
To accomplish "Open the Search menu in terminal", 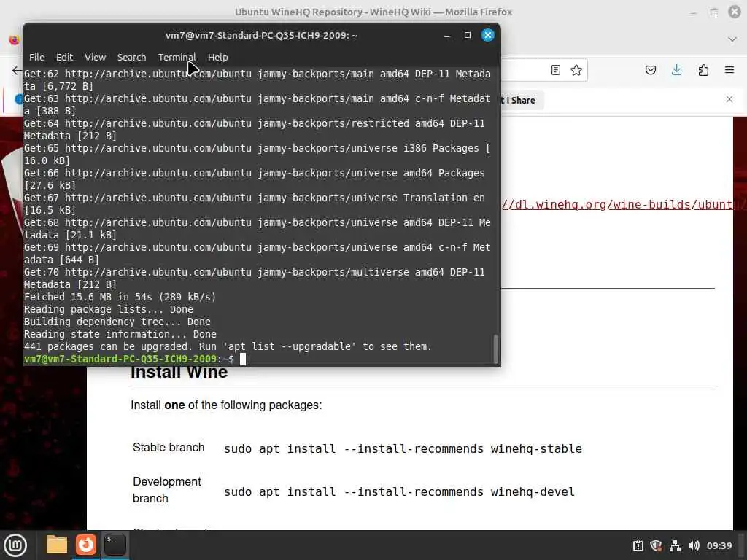I will 131,57.
